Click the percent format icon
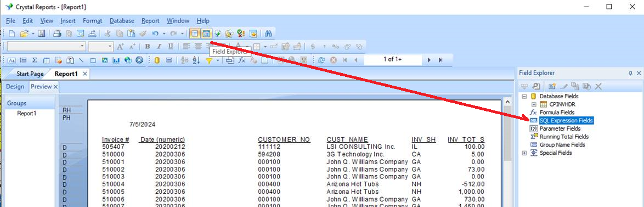The image size is (644, 207). (336, 47)
